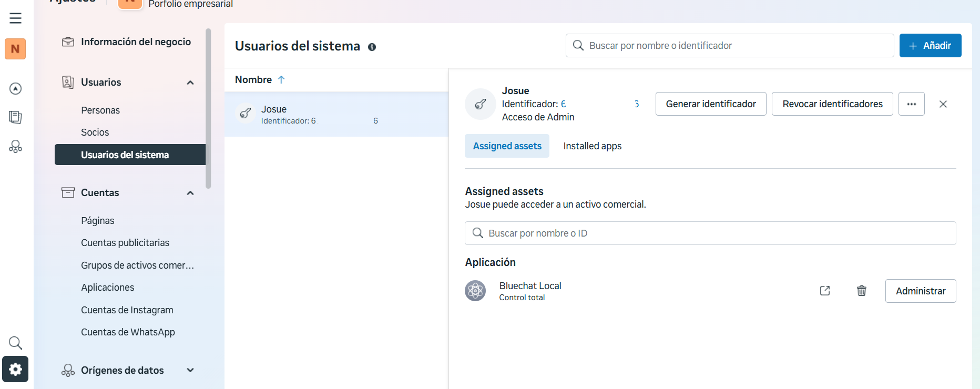Click the info icon beside Usuarios del sistema

(372, 47)
